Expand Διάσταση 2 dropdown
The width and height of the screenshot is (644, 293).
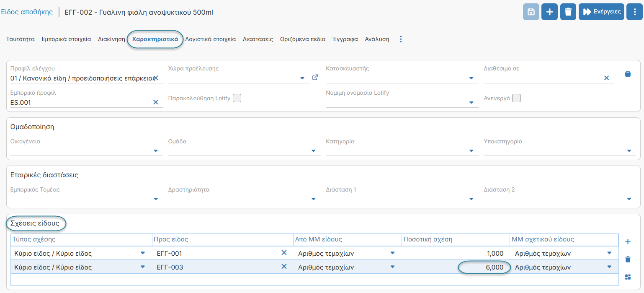point(629,199)
